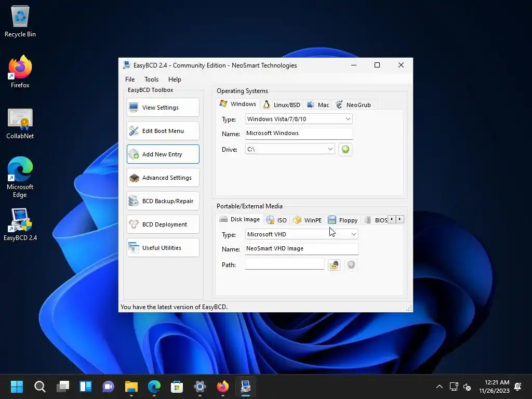The height and width of the screenshot is (399, 532).
Task: Select the BIOS media tab
Action: coord(376,220)
